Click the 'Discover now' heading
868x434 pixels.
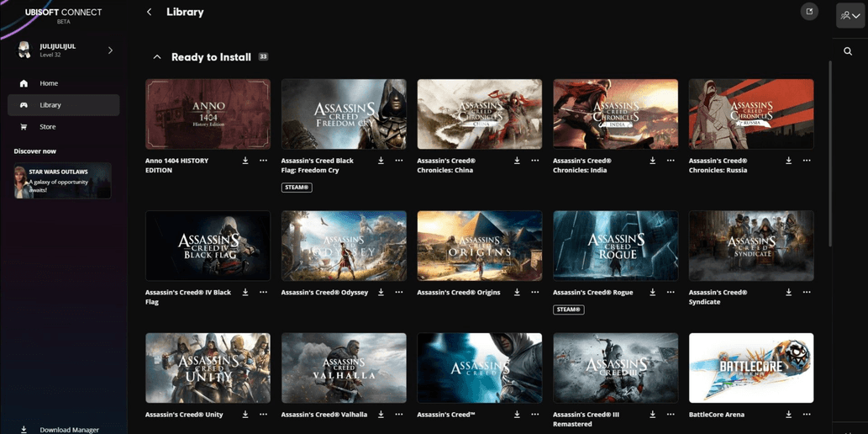[x=35, y=151]
